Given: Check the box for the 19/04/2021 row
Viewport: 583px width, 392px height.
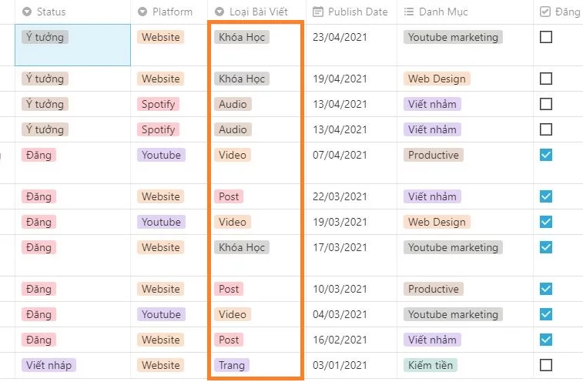Looking at the screenshot, I should (546, 79).
